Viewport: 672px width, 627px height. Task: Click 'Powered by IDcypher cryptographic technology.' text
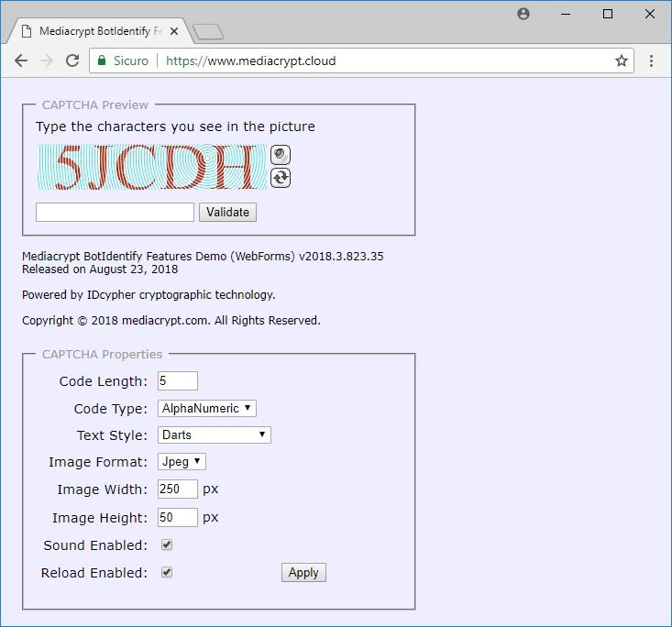coord(149,295)
